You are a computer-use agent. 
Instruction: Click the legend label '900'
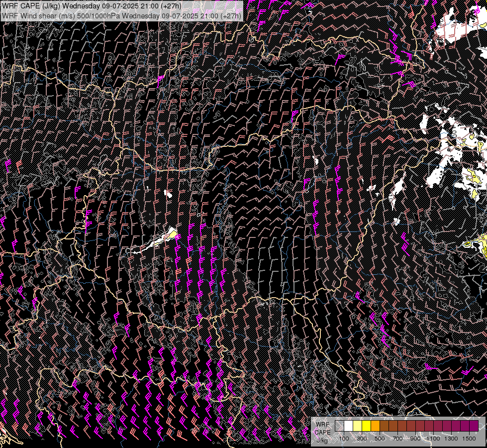pos(415,439)
